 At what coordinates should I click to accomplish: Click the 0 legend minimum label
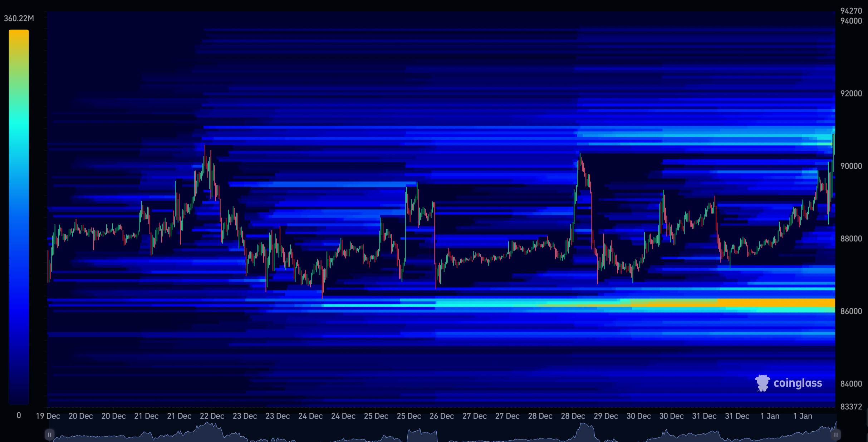19,415
